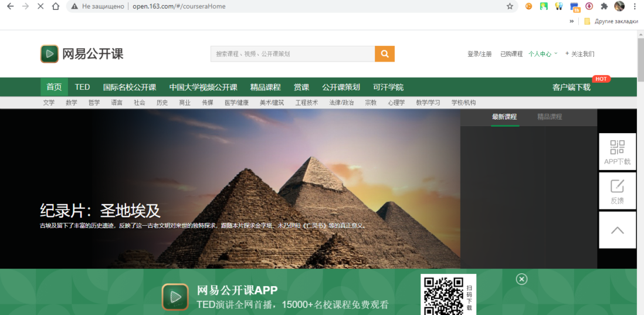Open the 社会 category

click(139, 103)
